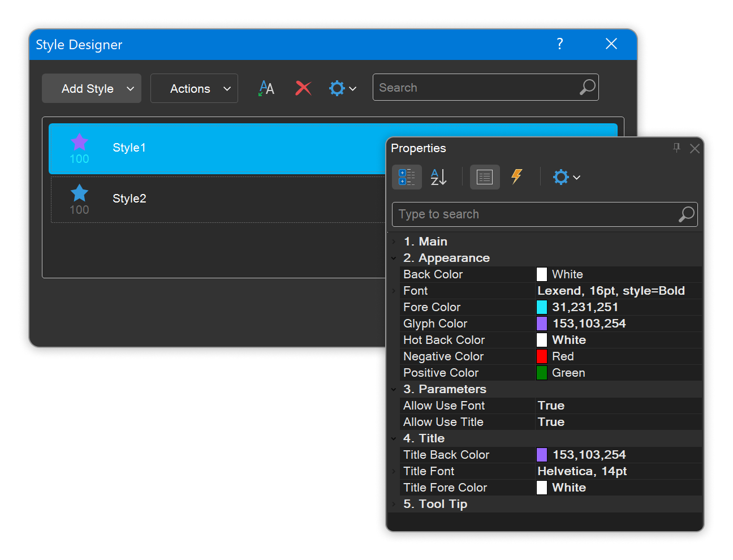The height and width of the screenshot is (560, 733).
Task: Click the Glyph Color purple swatch
Action: (542, 324)
